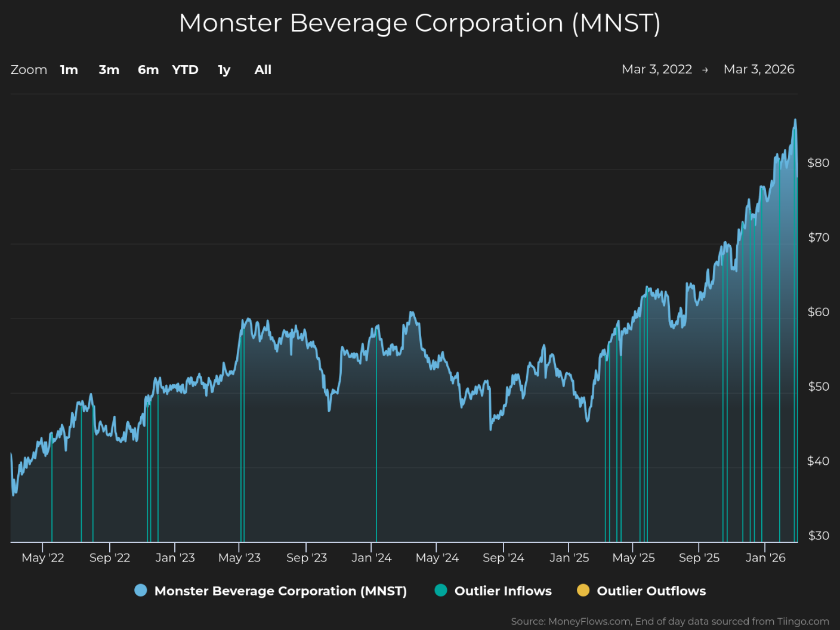Click the Sep '22 x-axis label

(x=110, y=558)
